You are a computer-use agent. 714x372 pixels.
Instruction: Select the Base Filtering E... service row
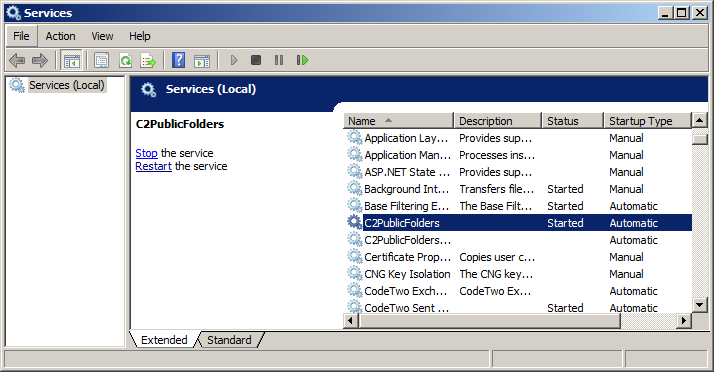pos(518,206)
